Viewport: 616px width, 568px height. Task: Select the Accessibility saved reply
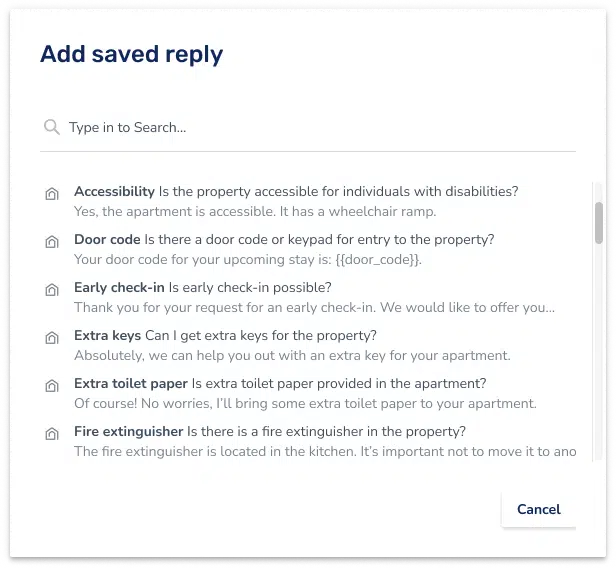(309, 201)
